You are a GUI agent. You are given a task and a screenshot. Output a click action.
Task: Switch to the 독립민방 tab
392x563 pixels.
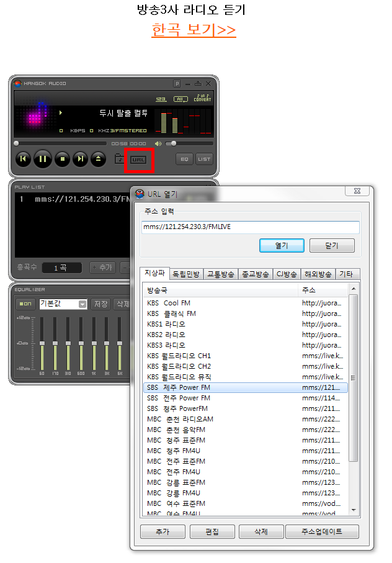tap(186, 274)
